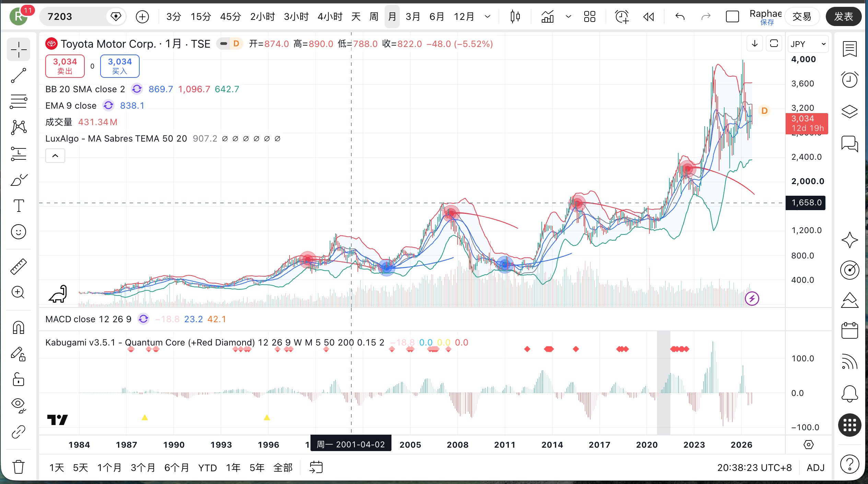This screenshot has height=484, width=868.
Task: Open the JPY currency dropdown
Action: [808, 44]
